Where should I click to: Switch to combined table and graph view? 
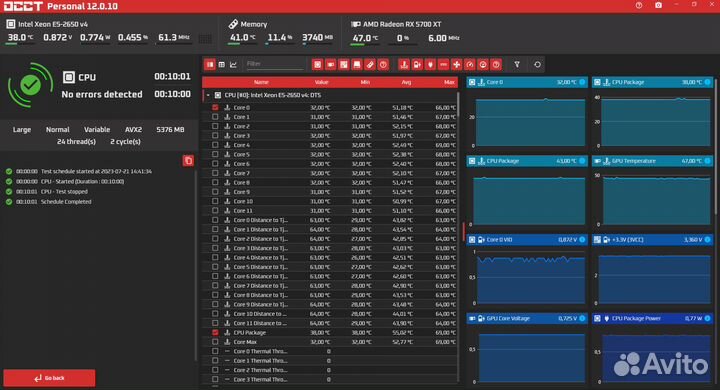tap(210, 65)
